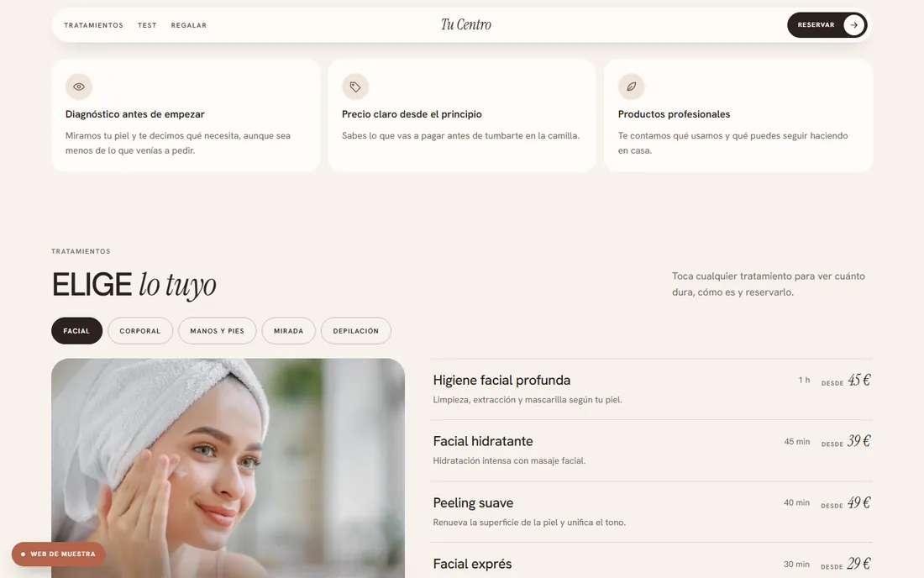Open the Tratamientos nav link

[94, 25]
